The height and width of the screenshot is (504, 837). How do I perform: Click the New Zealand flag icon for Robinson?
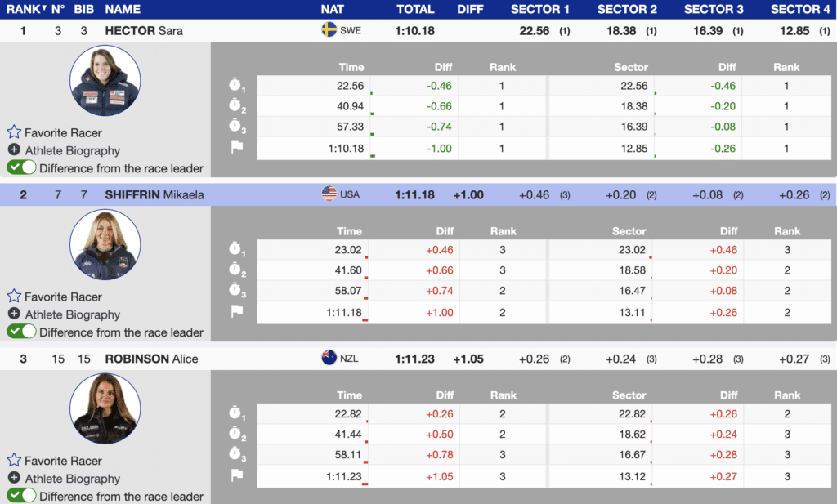pos(329,359)
